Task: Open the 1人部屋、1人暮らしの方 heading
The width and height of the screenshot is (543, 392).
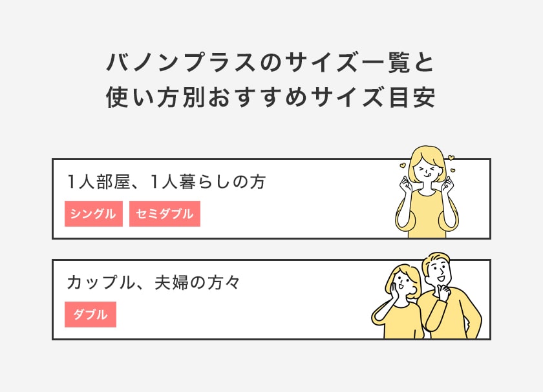Action: pos(167,182)
